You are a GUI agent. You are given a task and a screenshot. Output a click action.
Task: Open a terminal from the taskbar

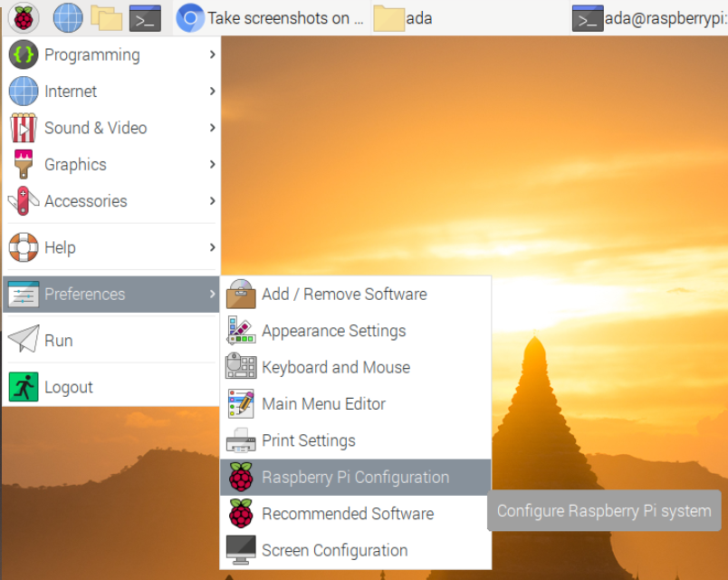pyautogui.click(x=145, y=17)
